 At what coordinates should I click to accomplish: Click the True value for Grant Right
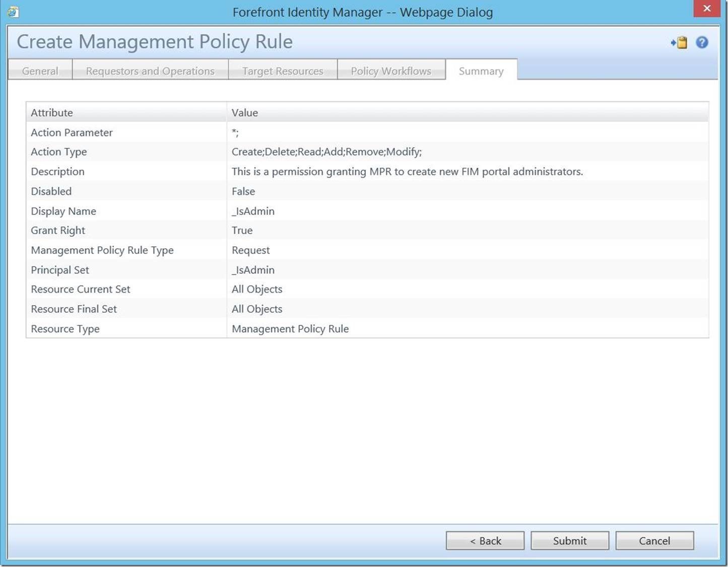[242, 231]
